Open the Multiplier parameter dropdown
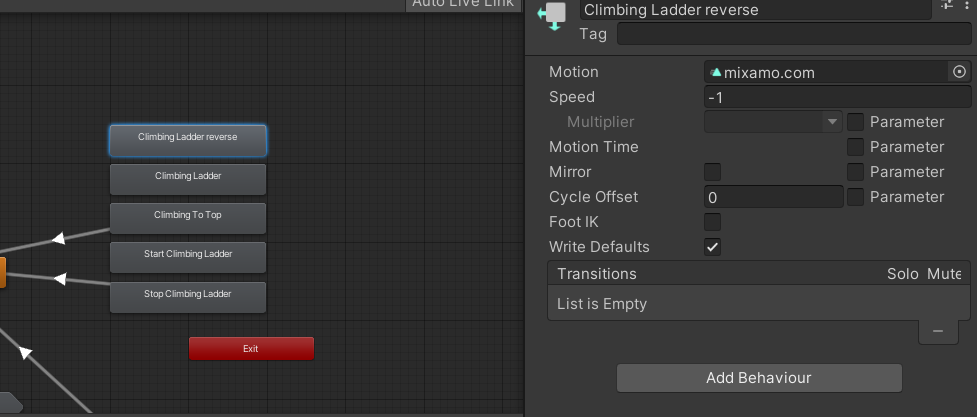The image size is (977, 417). 773,122
